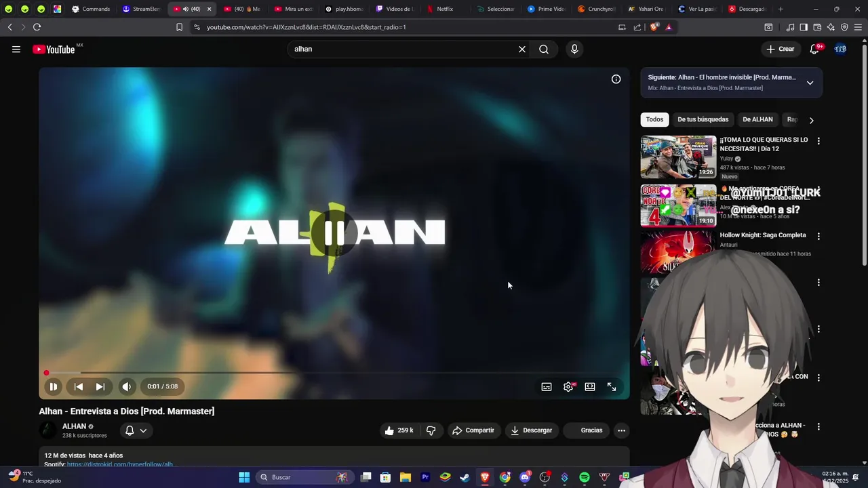Open the Crear menu

(x=780, y=49)
